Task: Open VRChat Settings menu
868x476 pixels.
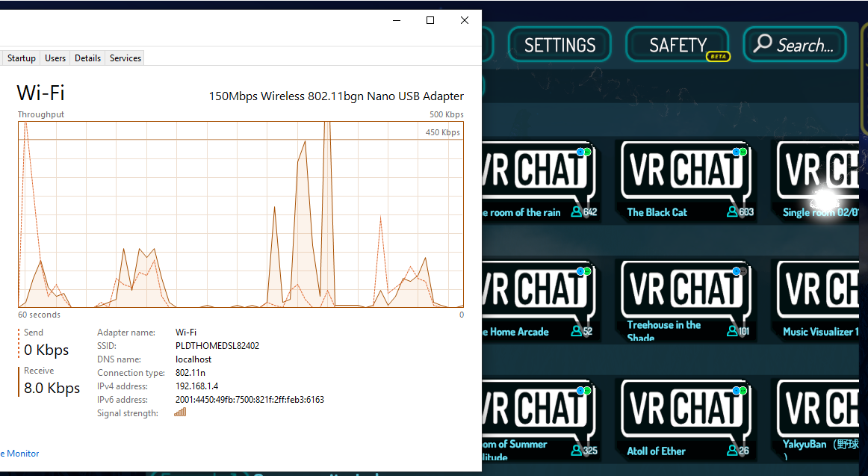Action: (559, 45)
